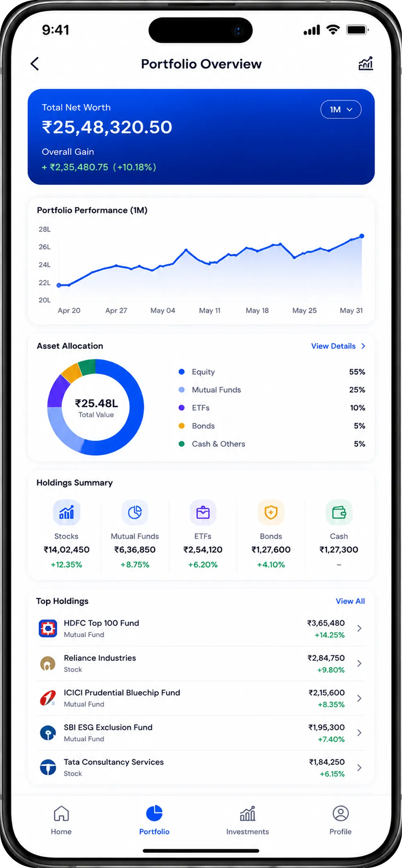The image size is (402, 868).
Task: Select the blue Equity legend dot
Action: [x=182, y=372]
